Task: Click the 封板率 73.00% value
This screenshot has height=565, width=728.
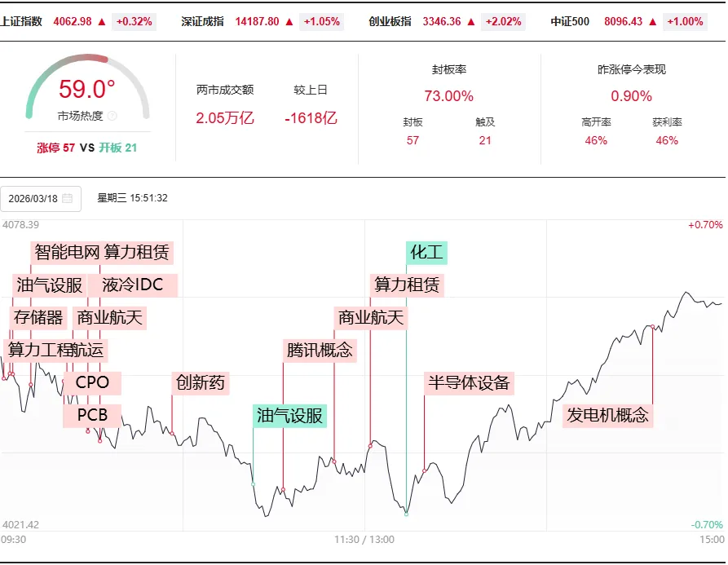Action: coord(449,96)
